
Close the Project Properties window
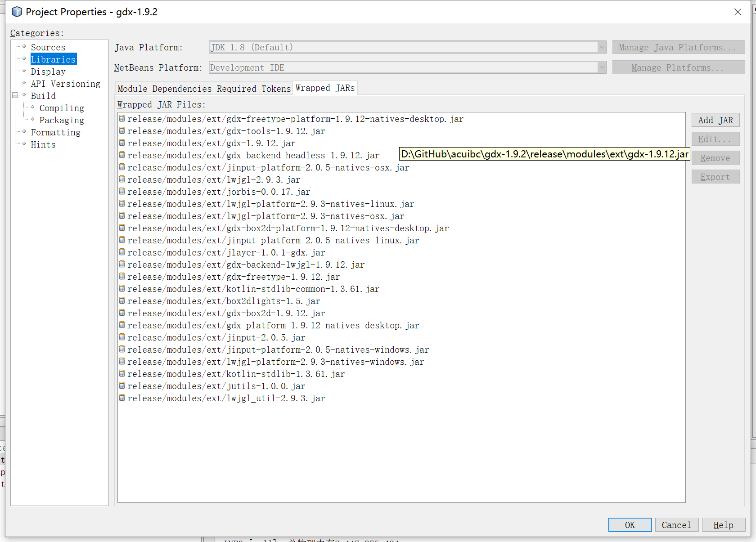[738, 12]
